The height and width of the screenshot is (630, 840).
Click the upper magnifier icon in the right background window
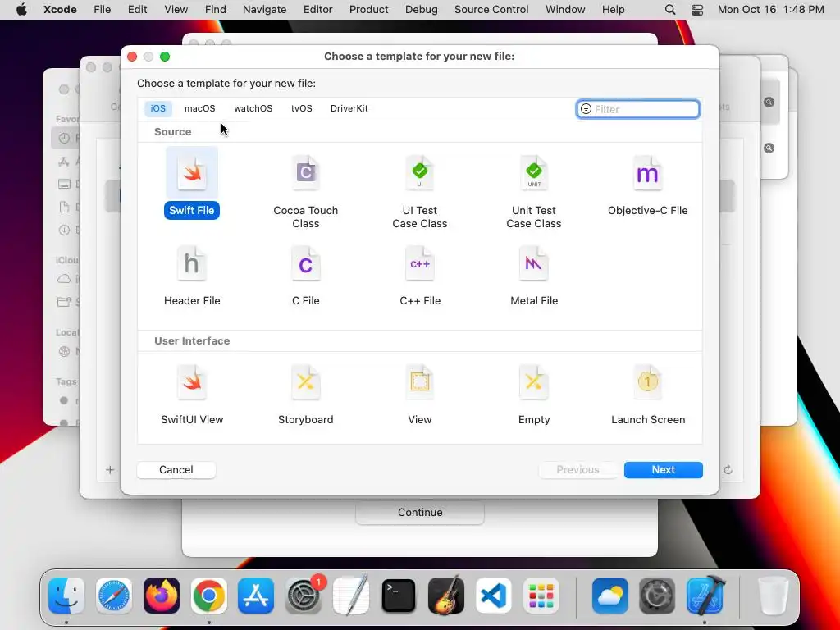coord(769,102)
